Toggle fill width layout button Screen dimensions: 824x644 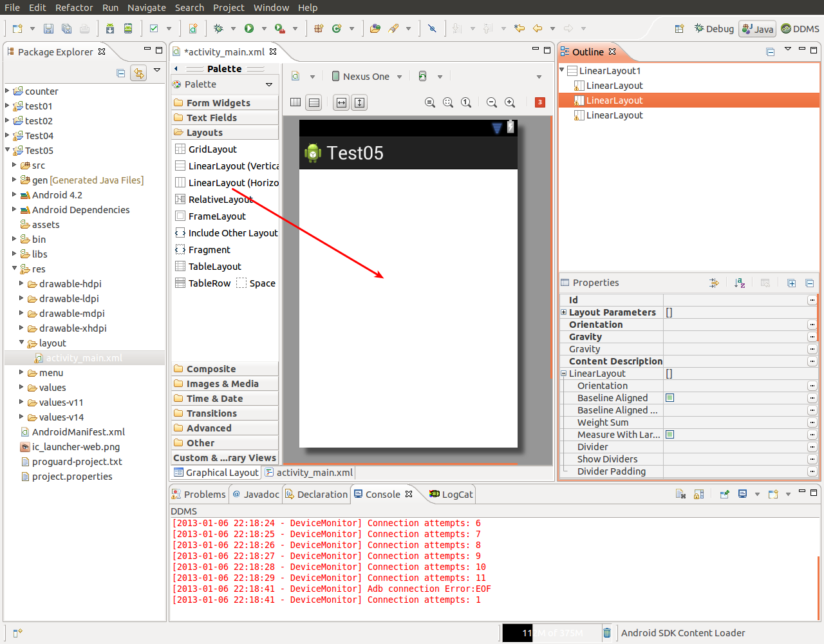coord(341,102)
